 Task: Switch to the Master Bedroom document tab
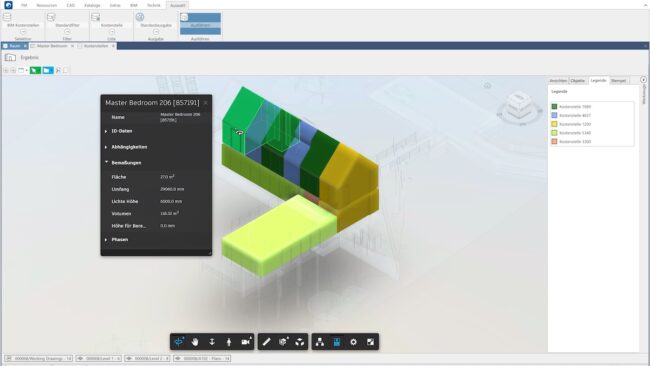(x=52, y=46)
